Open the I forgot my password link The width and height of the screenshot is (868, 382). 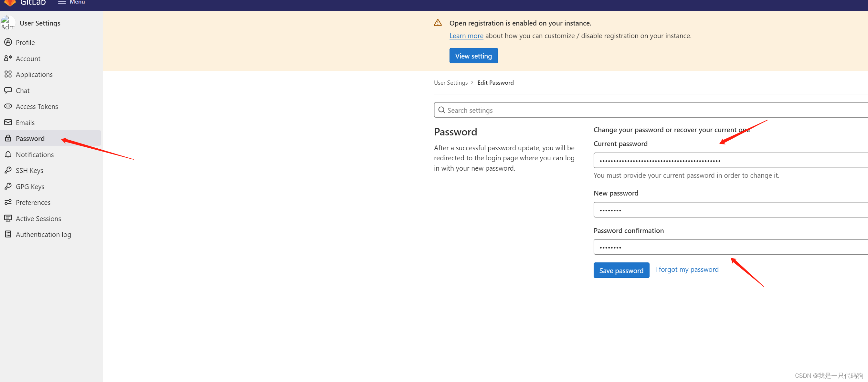pyautogui.click(x=687, y=269)
